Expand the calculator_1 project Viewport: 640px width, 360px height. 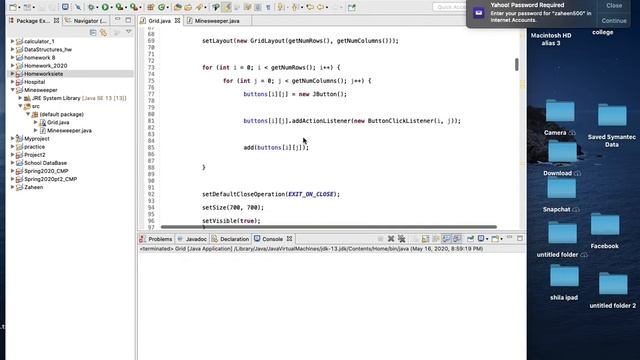[x=12, y=41]
